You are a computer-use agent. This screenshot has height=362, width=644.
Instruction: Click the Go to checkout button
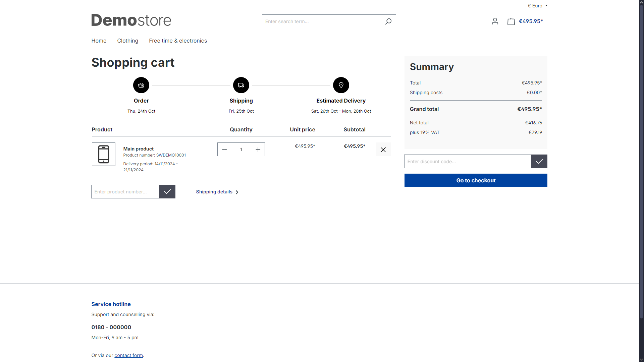pos(476,180)
